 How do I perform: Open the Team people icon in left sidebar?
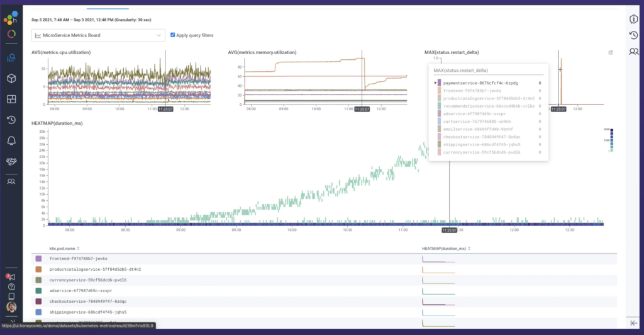[x=11, y=181]
